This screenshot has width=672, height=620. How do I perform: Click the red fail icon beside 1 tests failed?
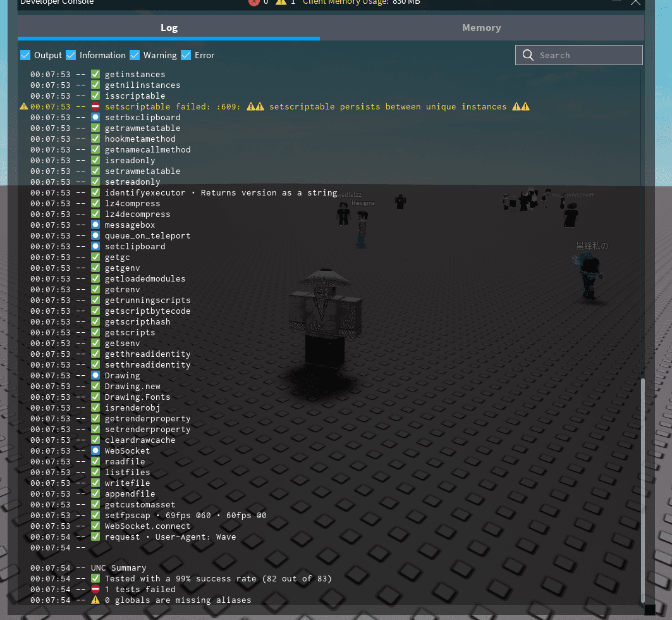point(95,589)
